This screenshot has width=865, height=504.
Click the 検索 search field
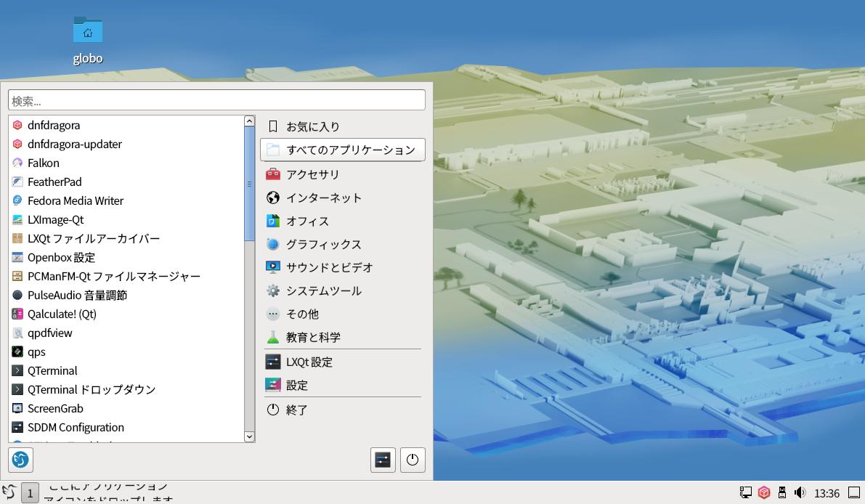pyautogui.click(x=216, y=100)
